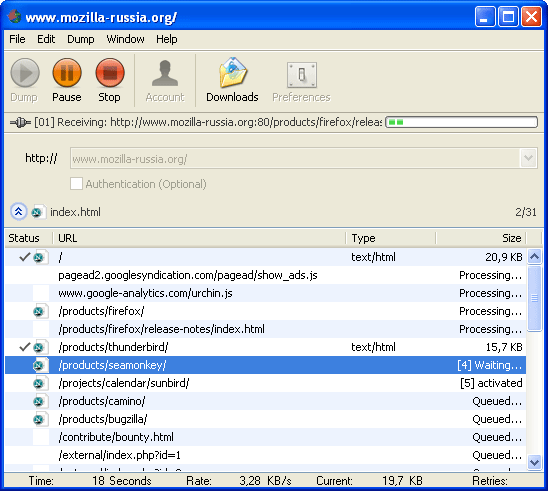Click the 20,9 KB size value
This screenshot has width=548, height=491.
pyautogui.click(x=504, y=258)
